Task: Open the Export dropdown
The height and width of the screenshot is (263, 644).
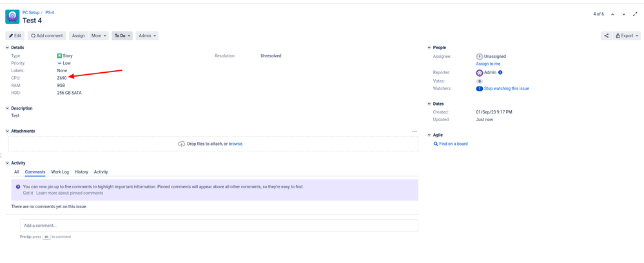Action: pyautogui.click(x=627, y=35)
